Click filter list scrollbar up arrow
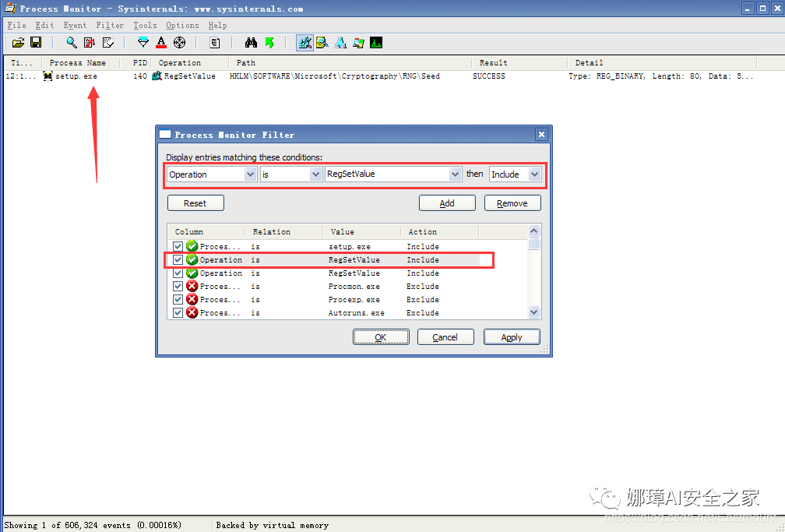The image size is (785, 532). tap(533, 231)
